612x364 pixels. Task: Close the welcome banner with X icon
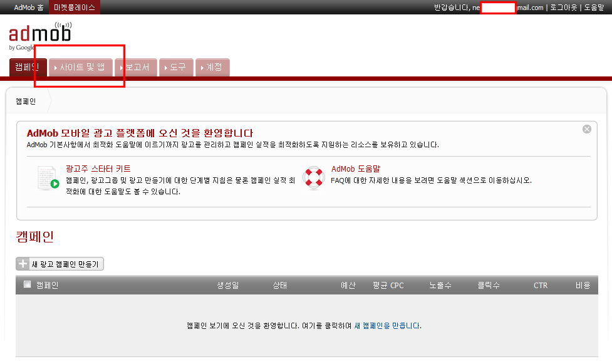(586, 129)
